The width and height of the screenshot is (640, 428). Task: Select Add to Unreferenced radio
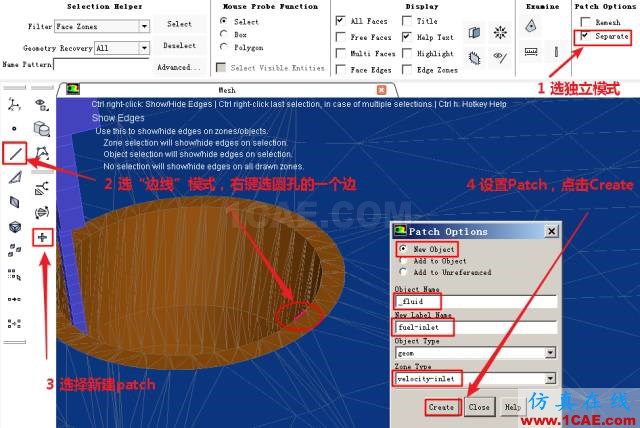pyautogui.click(x=403, y=271)
